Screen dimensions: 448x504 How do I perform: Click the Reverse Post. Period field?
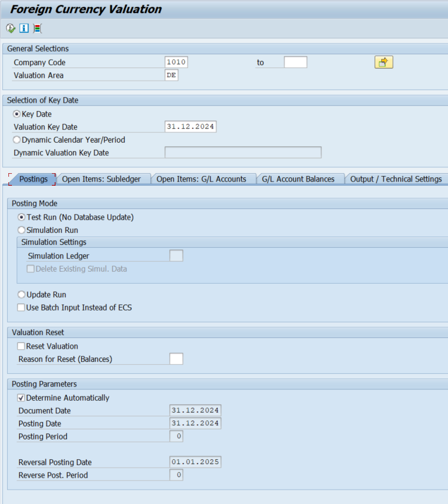tap(177, 475)
